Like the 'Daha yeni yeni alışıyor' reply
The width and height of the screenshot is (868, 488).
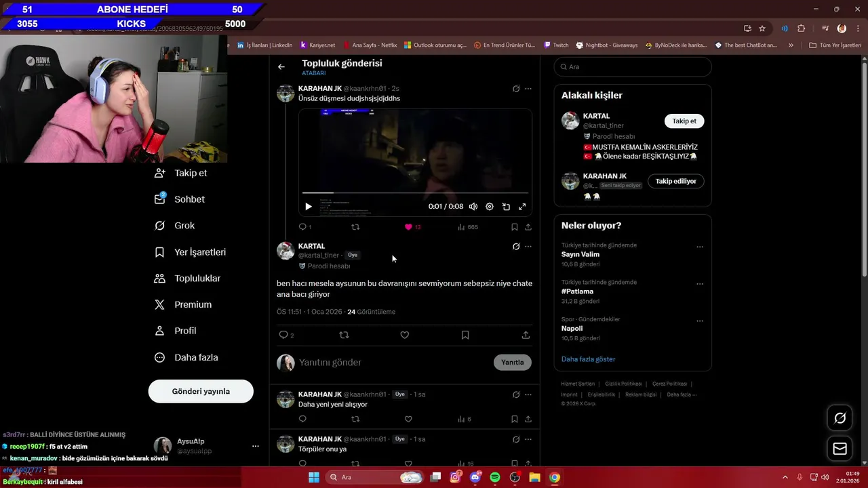click(x=408, y=419)
